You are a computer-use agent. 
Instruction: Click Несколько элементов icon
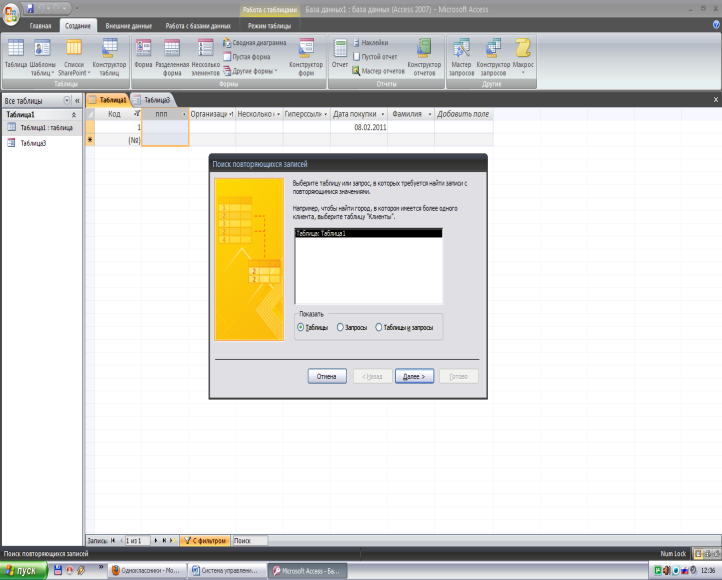click(x=205, y=57)
